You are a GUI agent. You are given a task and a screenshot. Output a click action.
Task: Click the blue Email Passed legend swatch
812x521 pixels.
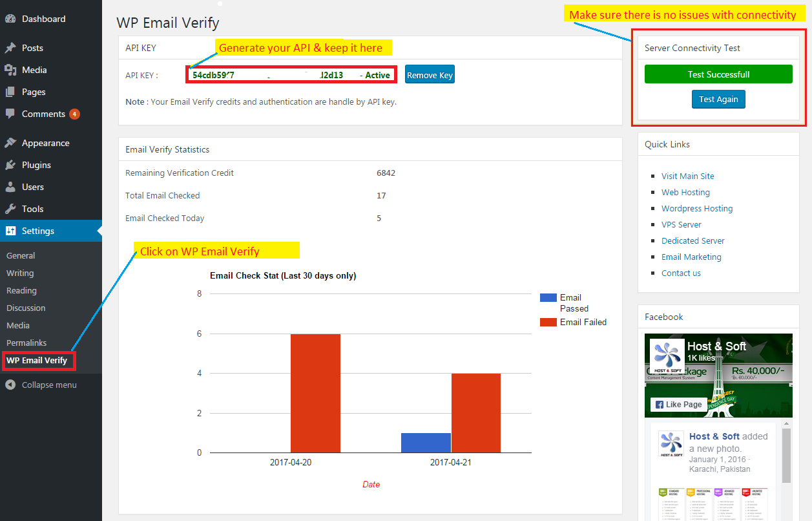point(548,297)
